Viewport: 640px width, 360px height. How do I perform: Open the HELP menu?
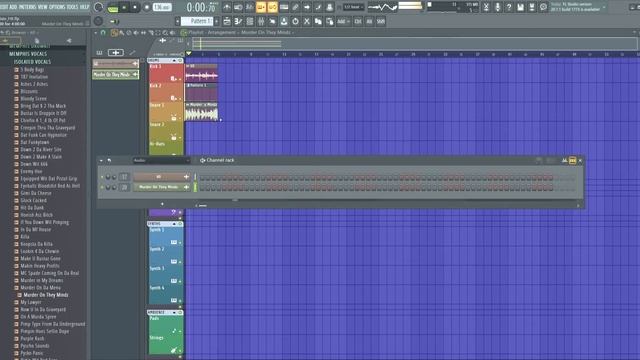pyautogui.click(x=84, y=7)
